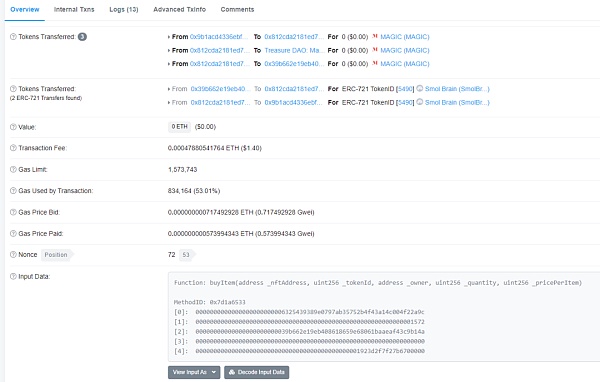Click help icon beside Transaction Fee

tap(13, 148)
